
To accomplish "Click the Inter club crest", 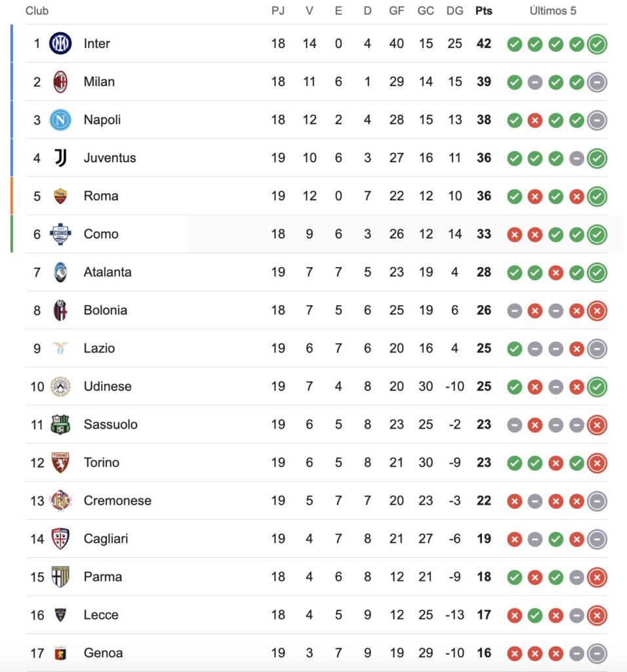I will tap(60, 43).
